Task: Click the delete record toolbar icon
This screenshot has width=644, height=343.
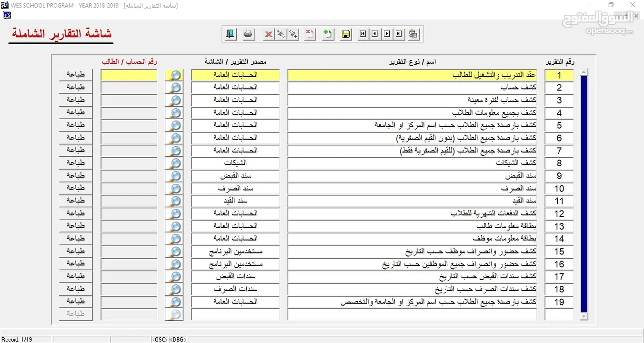Action: tap(310, 34)
